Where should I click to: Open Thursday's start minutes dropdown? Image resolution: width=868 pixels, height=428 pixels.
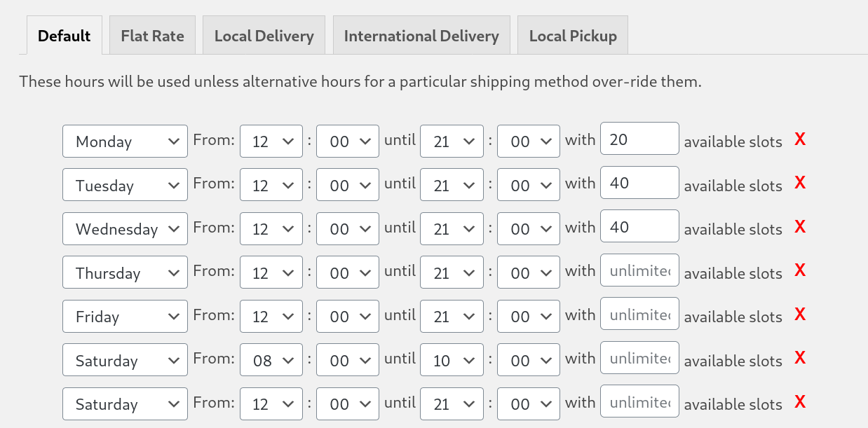click(x=347, y=272)
